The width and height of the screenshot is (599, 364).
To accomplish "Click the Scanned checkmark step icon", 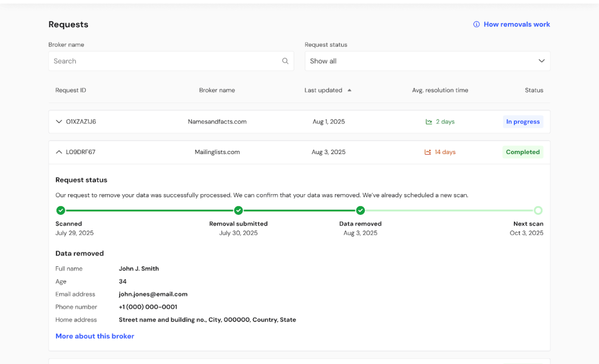I will point(61,211).
